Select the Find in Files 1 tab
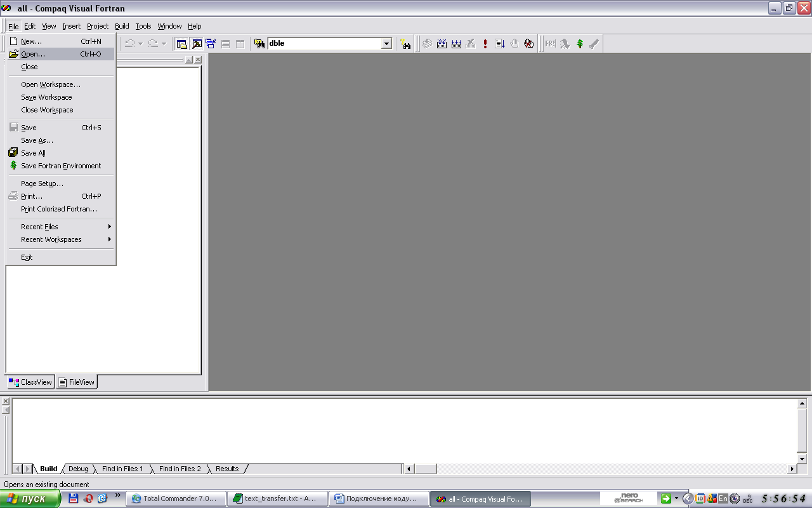The height and width of the screenshot is (508, 812). click(x=122, y=469)
